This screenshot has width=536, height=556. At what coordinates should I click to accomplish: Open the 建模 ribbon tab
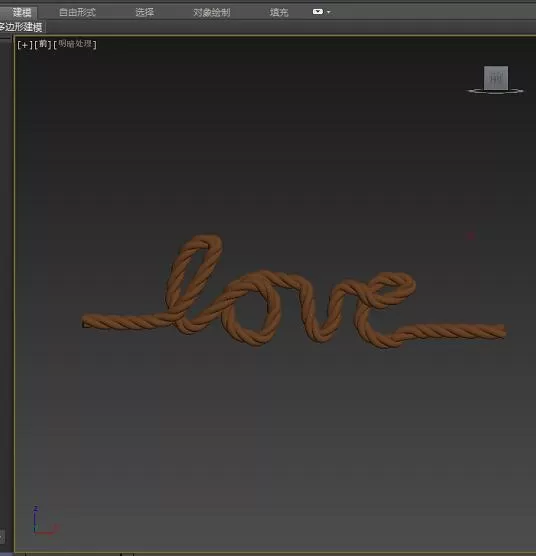pos(21,12)
